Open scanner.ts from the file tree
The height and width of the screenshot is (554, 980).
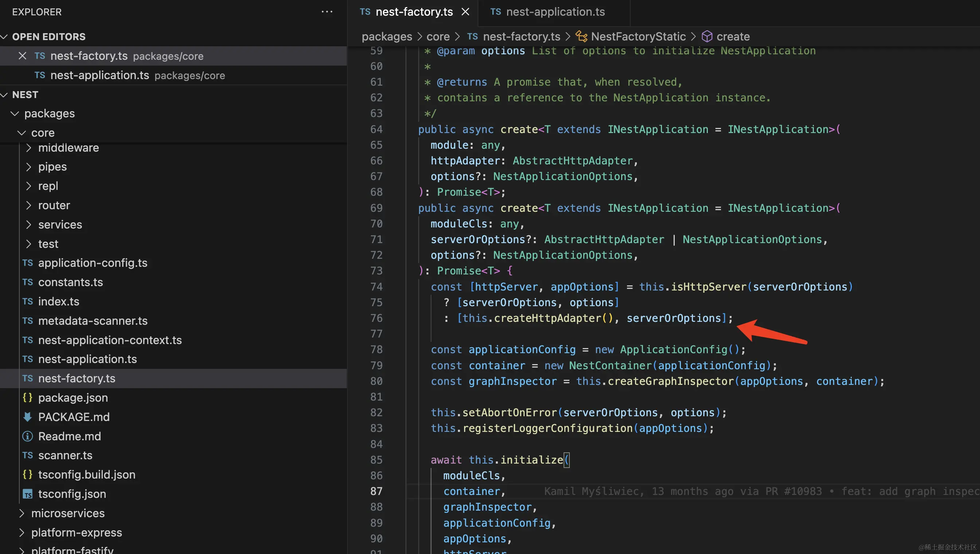(65, 456)
